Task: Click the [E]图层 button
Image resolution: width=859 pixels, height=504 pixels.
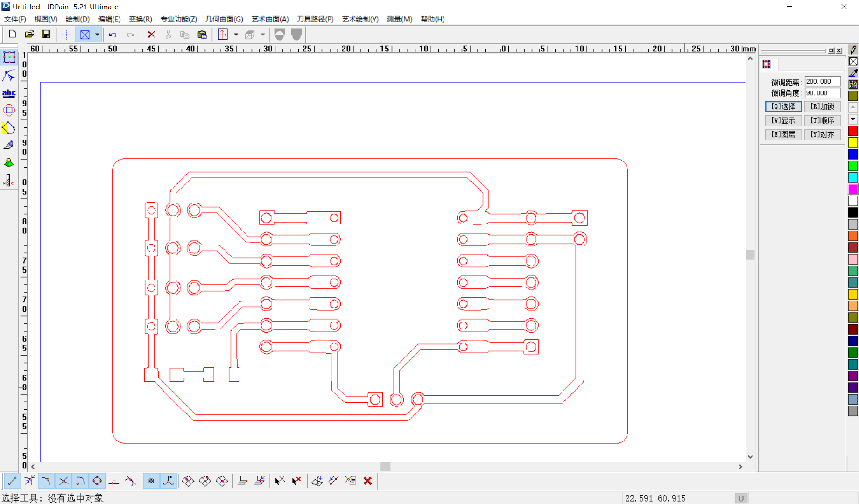Action: click(783, 134)
